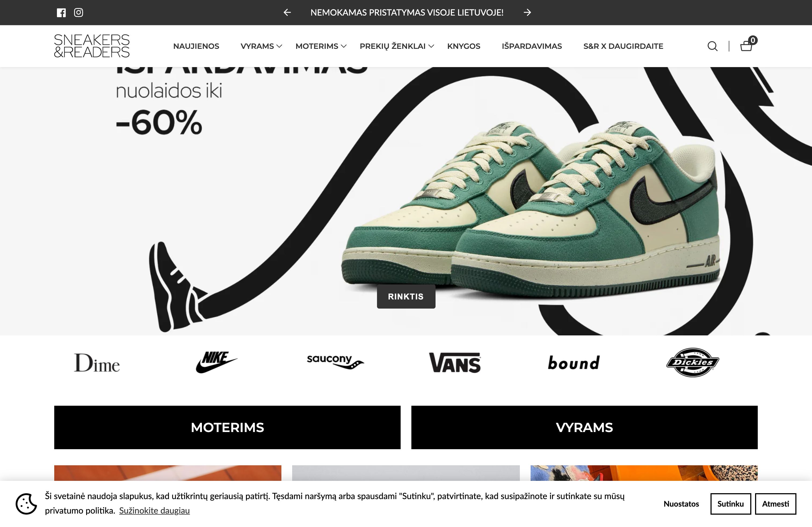Accept cookies with Sutinku button

pyautogui.click(x=730, y=504)
